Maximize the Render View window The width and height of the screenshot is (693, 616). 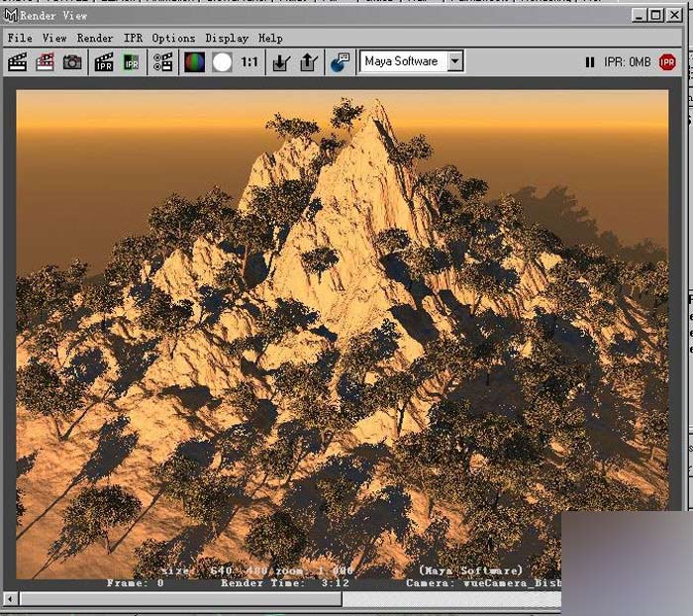[x=655, y=16]
